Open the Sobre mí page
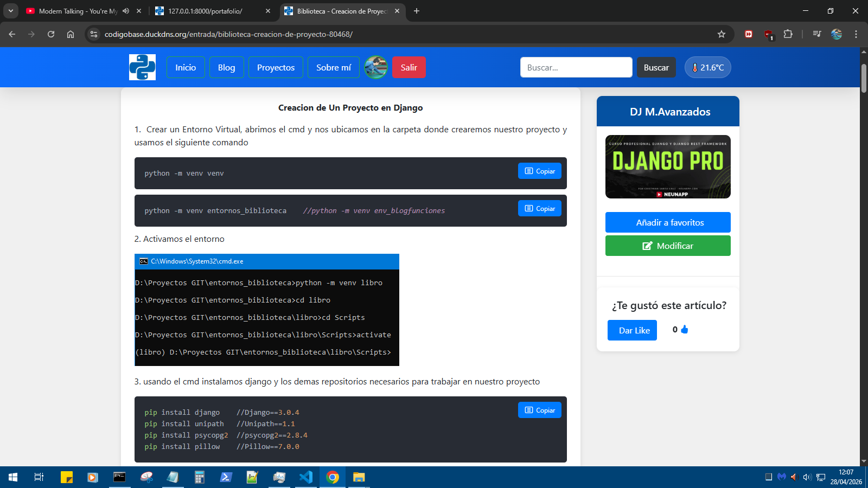 [334, 67]
